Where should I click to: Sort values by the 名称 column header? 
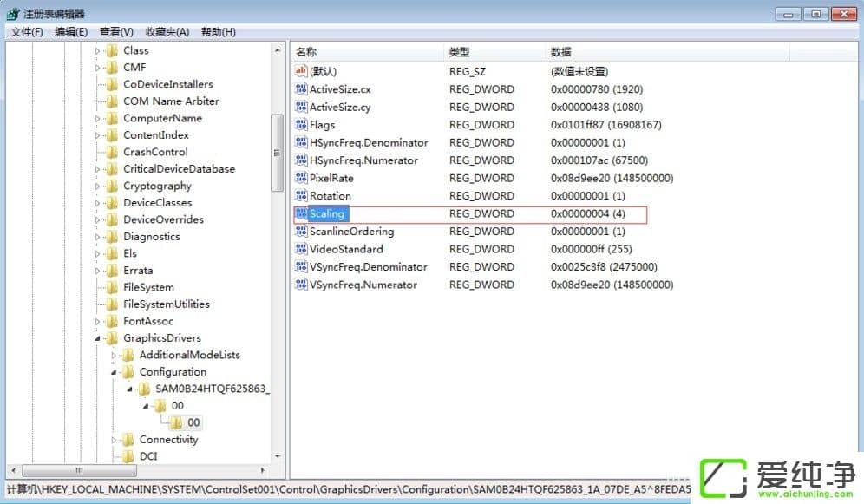pyautogui.click(x=306, y=52)
